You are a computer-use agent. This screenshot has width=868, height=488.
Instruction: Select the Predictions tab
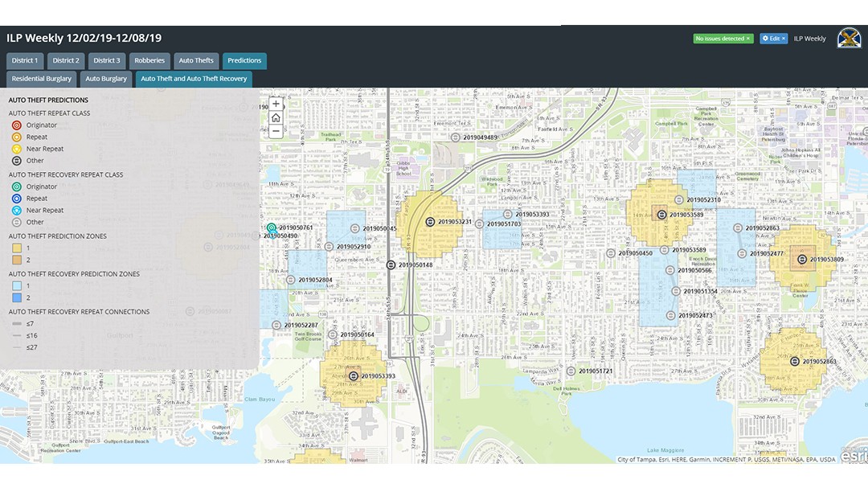coord(244,60)
